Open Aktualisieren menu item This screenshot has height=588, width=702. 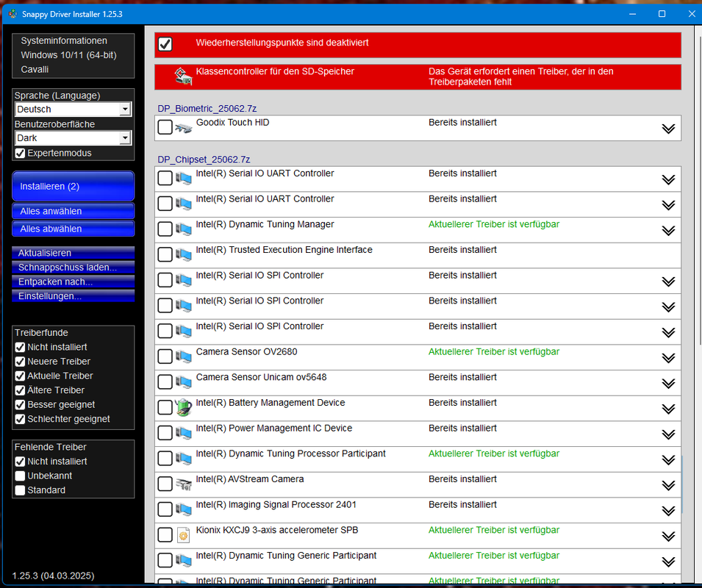point(73,253)
